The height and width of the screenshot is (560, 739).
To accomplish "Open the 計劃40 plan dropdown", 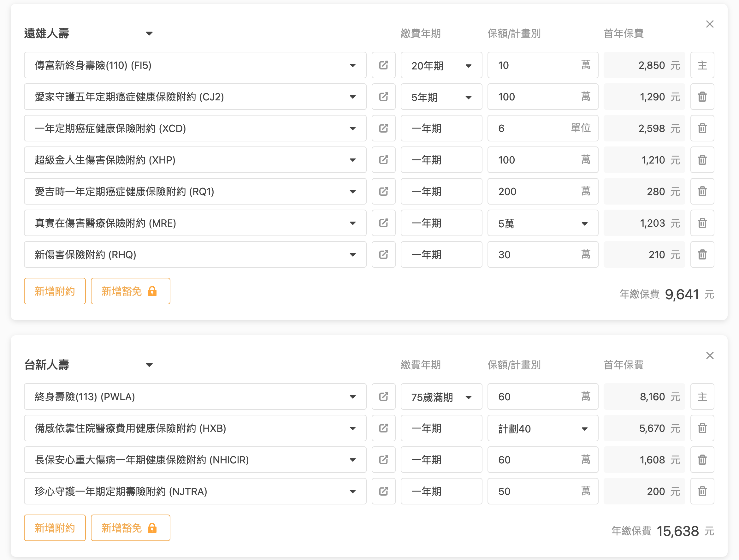I will coord(542,428).
